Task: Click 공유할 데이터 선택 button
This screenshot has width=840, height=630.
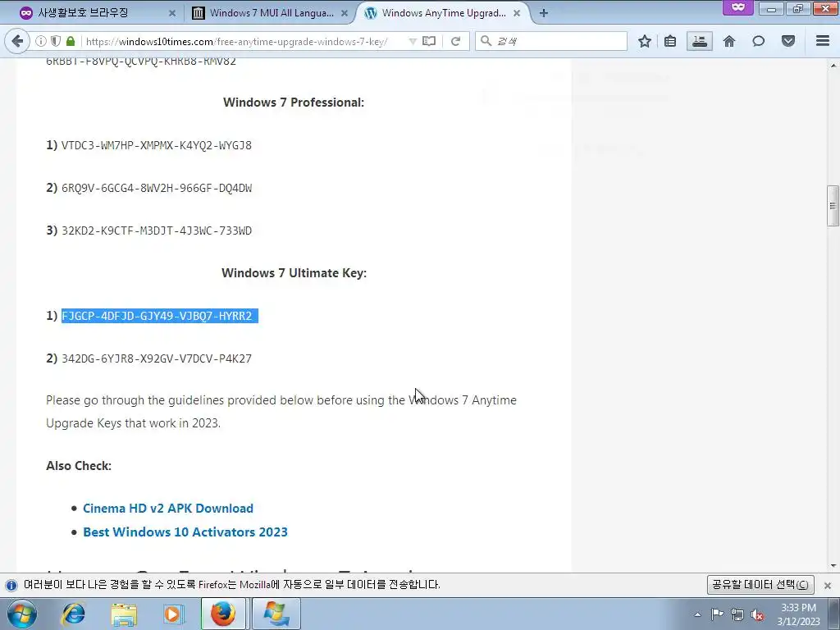Action: coord(760,584)
